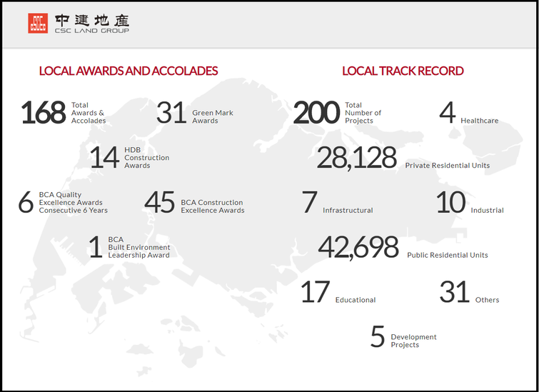539x392 pixels.
Task: Select the HDB Construction Awards label
Action: [x=147, y=158]
